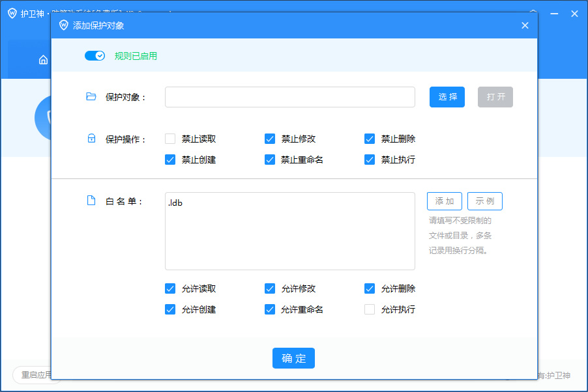Click the 打开 button
Image resolution: width=588 pixels, height=392 pixels.
(x=495, y=96)
